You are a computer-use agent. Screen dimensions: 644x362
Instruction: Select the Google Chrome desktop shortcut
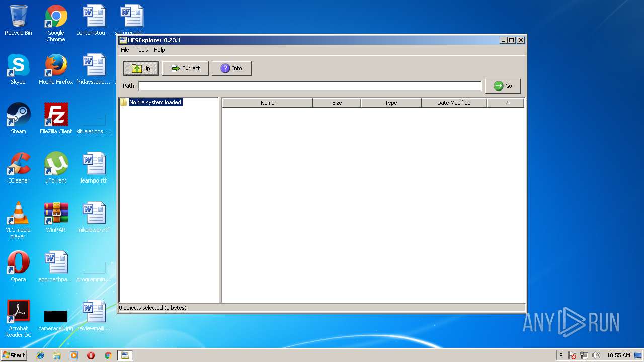(56, 24)
